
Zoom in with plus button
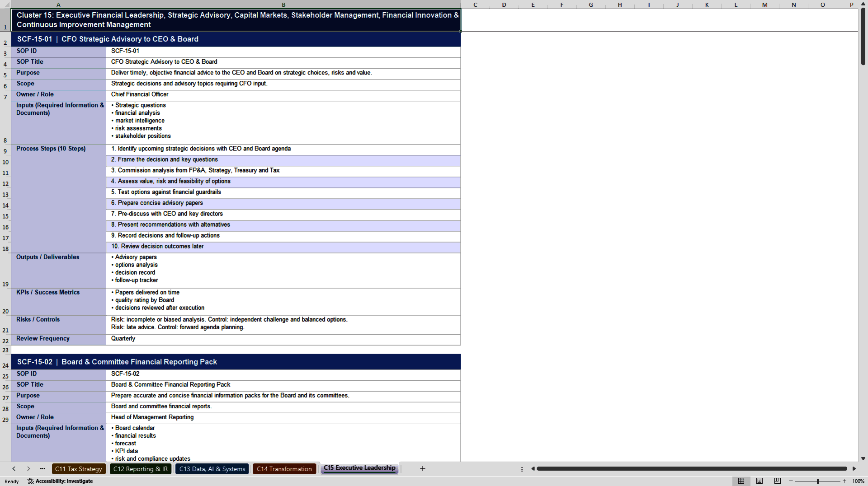[x=844, y=481]
